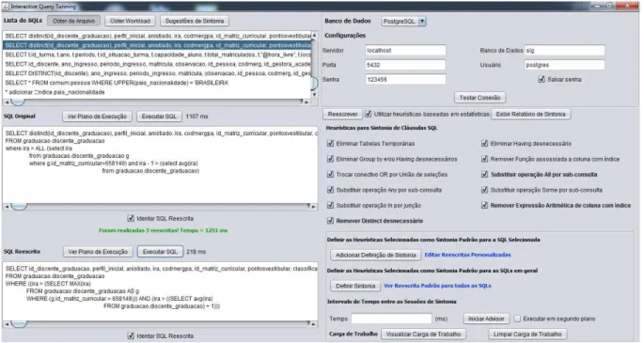
Task: Click the Senha field
Action: [x=405, y=80]
